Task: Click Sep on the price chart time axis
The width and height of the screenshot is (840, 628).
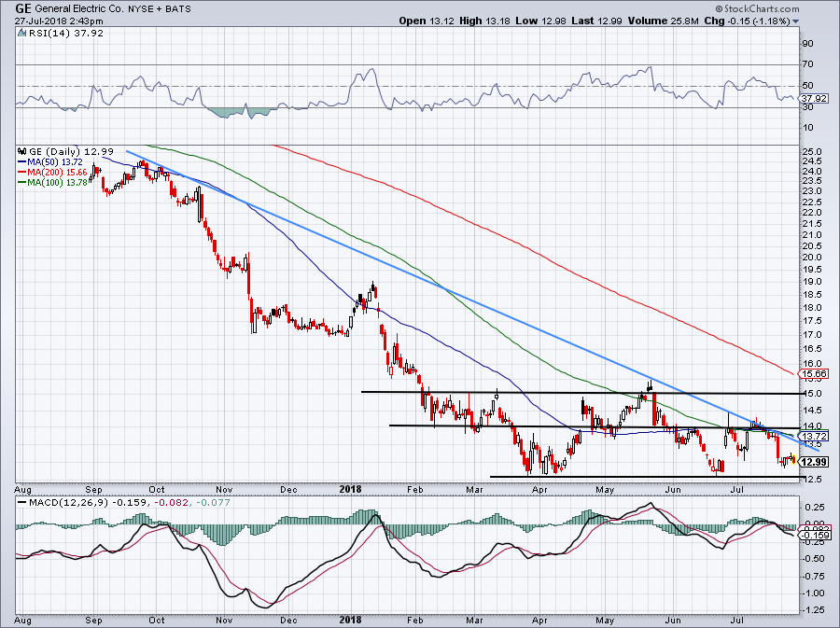Action: coord(93,489)
